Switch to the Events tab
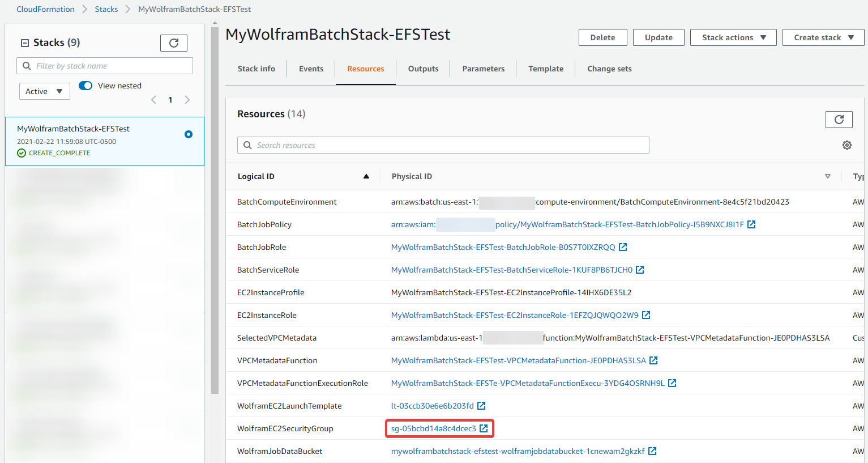868x463 pixels. click(311, 69)
